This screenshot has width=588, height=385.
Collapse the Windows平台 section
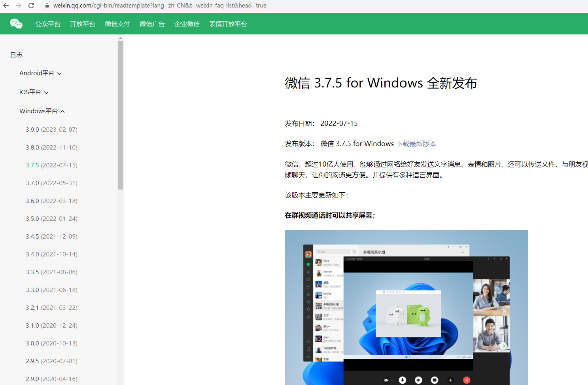[42, 111]
